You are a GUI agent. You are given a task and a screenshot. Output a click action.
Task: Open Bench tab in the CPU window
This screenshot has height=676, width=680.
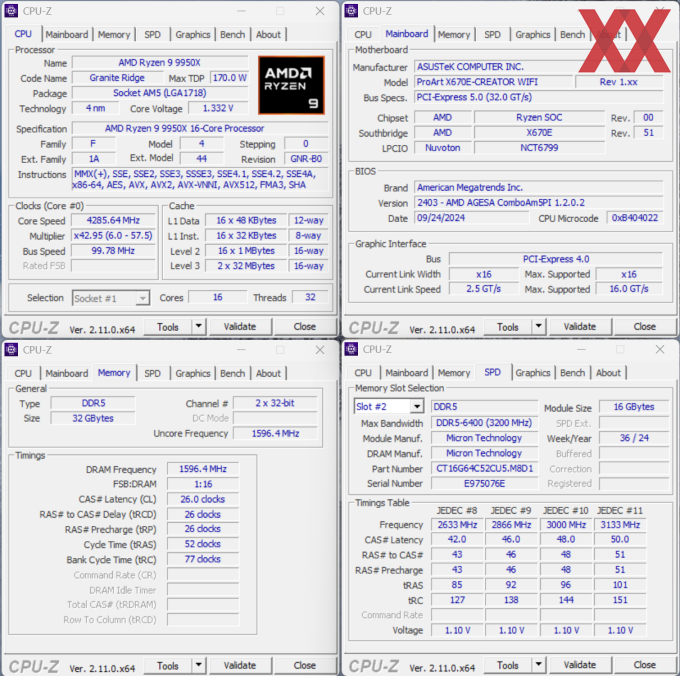pyautogui.click(x=232, y=35)
